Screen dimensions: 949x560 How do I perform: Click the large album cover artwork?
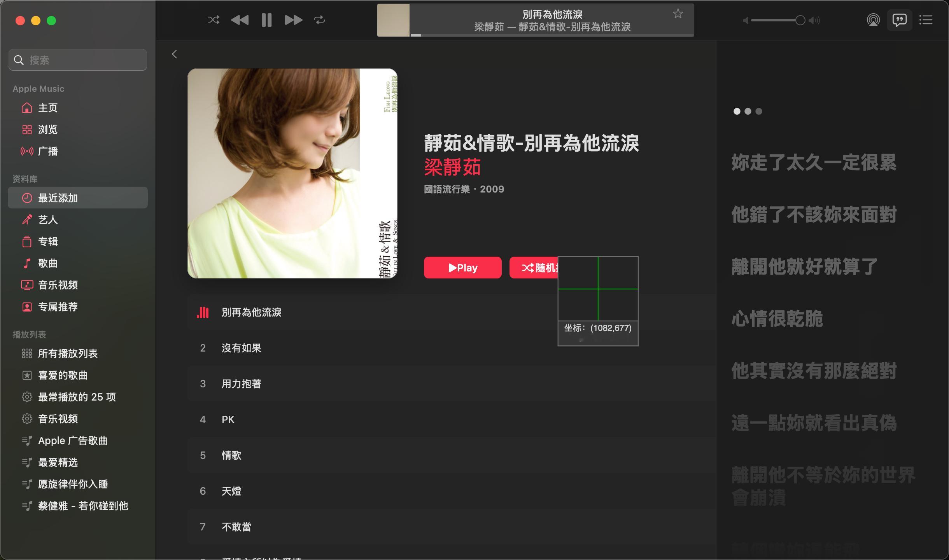click(292, 173)
